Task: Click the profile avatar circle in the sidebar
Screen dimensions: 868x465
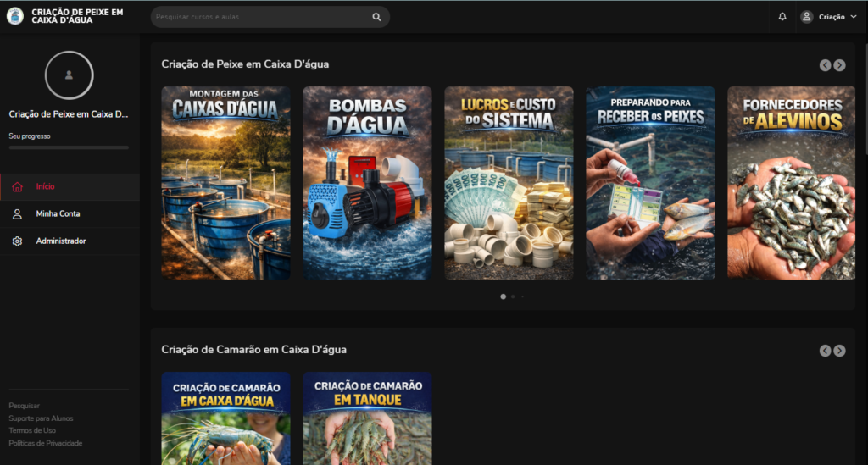Action: click(69, 75)
